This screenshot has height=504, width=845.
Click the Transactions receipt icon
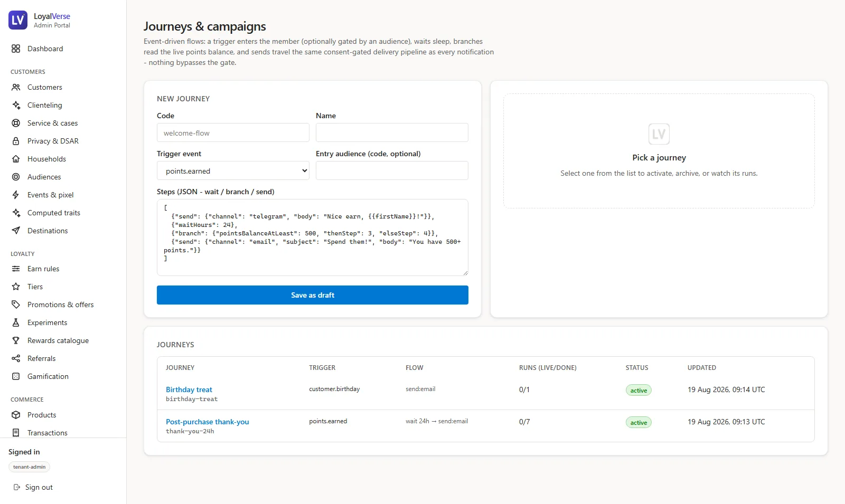(16, 433)
